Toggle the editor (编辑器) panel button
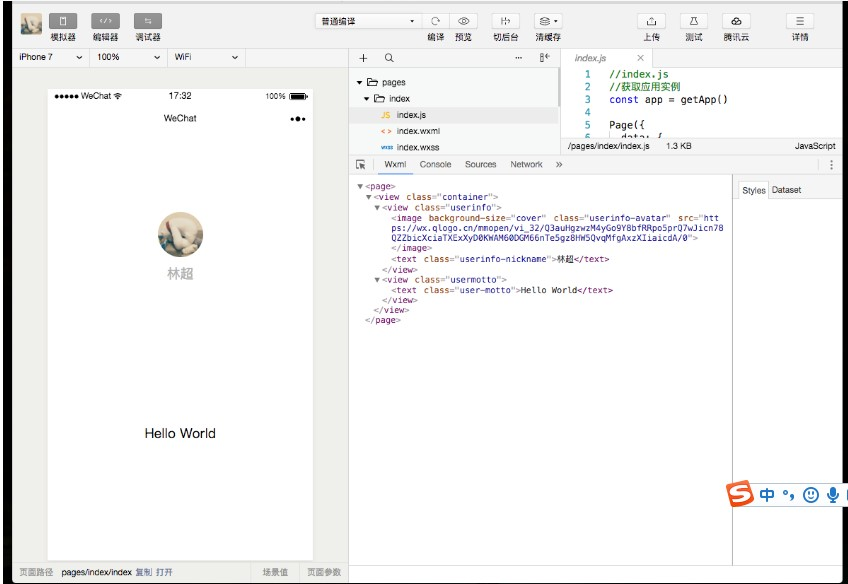Screen dimensions: 848x584 (105, 21)
